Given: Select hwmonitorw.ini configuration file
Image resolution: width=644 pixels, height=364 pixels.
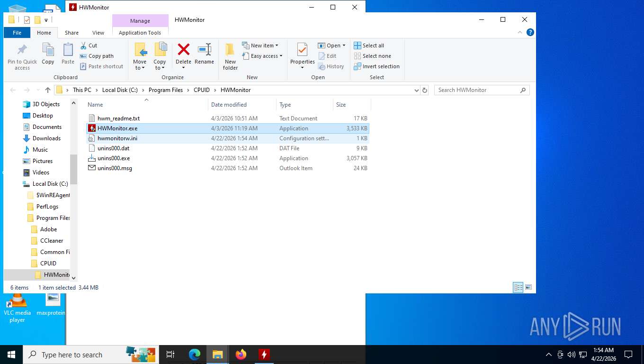Looking at the screenshot, I should tap(227, 138).
